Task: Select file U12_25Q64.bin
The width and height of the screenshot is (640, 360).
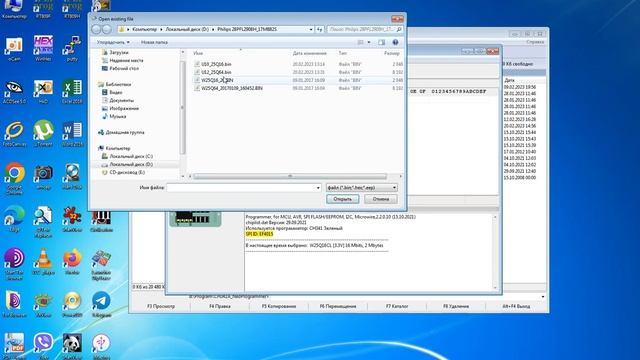Action: click(216, 72)
